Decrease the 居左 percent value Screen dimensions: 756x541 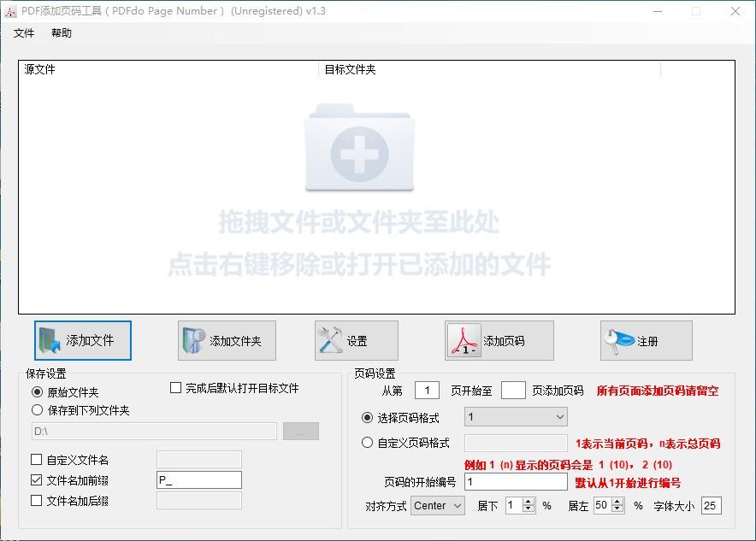pos(617,509)
